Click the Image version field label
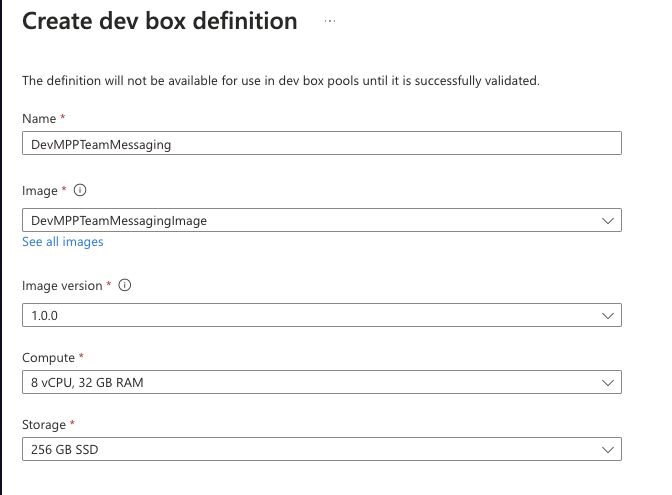This screenshot has height=495, width=672. coord(62,285)
